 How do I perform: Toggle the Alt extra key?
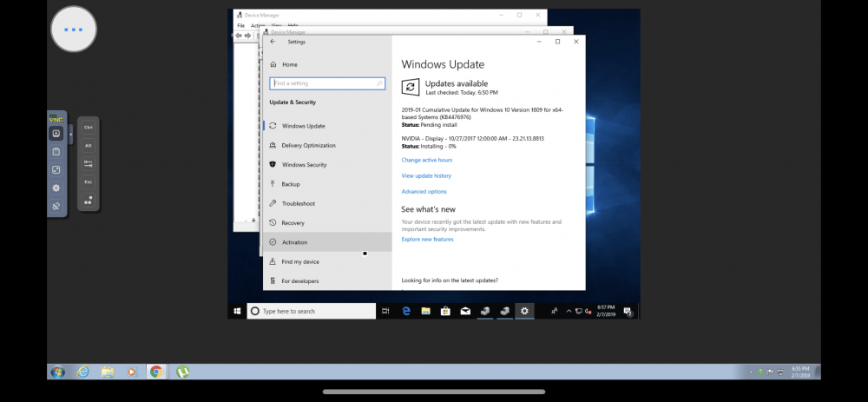[x=88, y=146]
